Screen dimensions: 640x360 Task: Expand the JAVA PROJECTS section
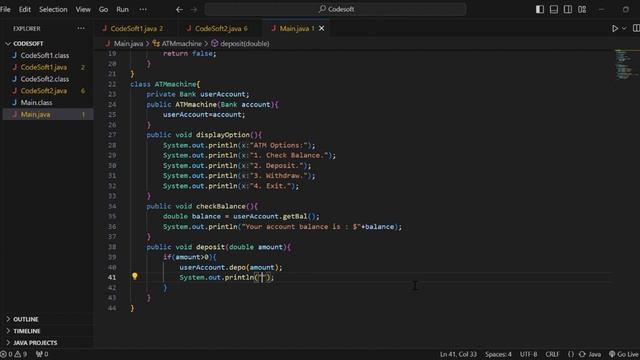tap(35, 342)
